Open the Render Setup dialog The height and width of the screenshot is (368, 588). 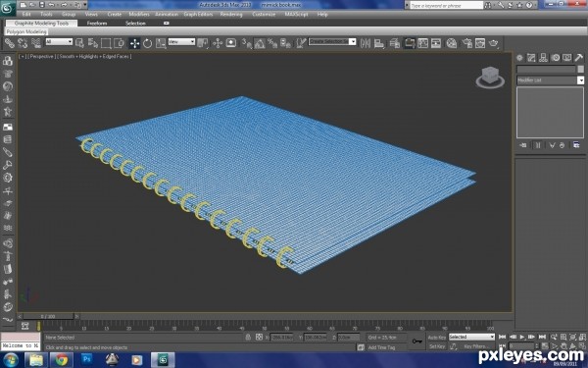click(x=466, y=43)
